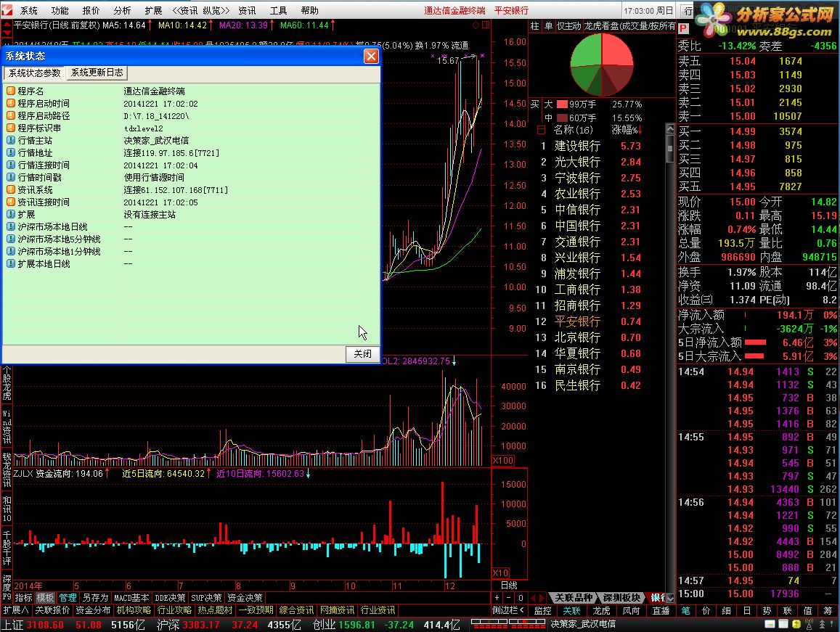Viewport: 840px width, 632px height.
Task: Click the icon beside 行情地址 row
Action: 11,152
